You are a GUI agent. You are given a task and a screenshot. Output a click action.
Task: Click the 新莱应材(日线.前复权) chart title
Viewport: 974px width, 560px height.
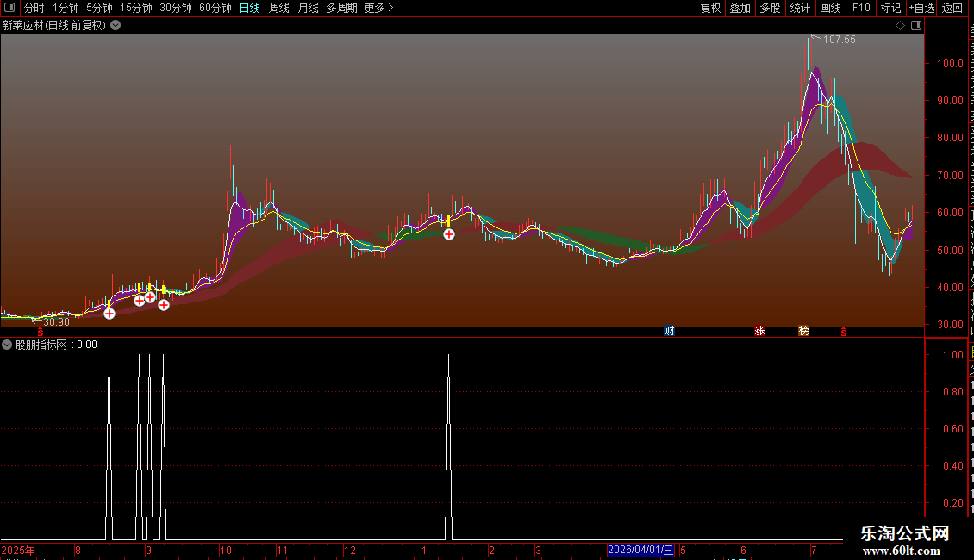54,26
